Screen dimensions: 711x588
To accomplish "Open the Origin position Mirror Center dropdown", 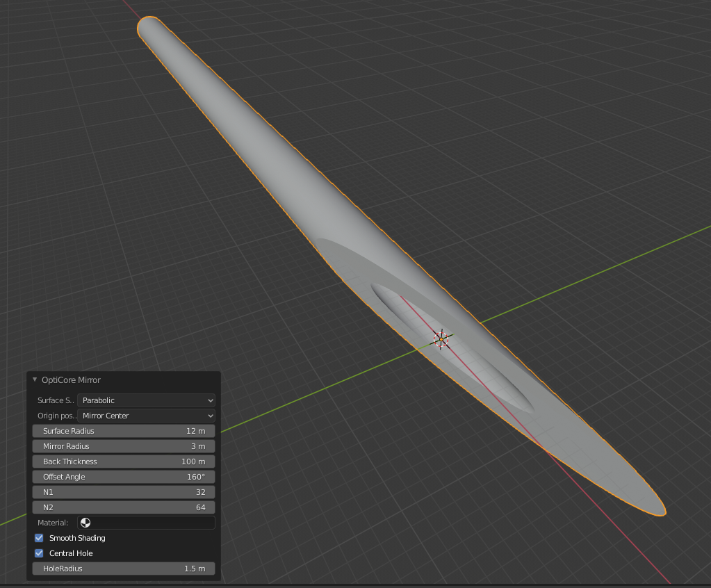I will click(146, 416).
